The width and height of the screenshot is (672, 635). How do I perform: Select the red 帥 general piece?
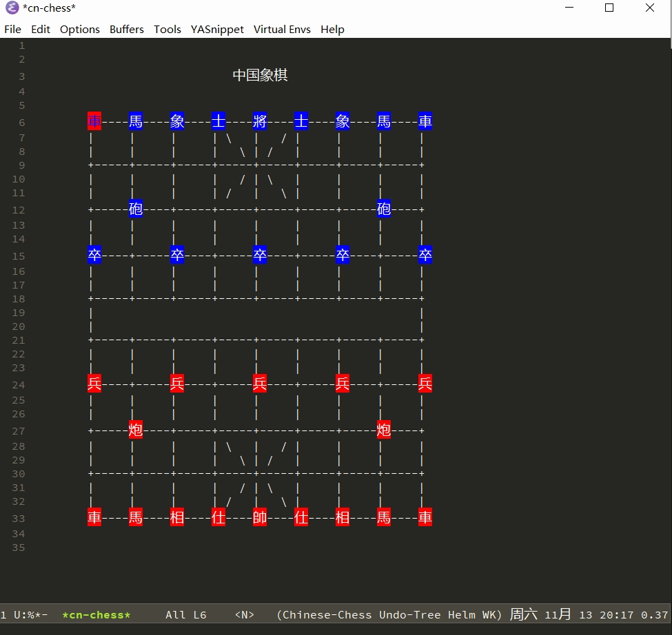(x=260, y=517)
